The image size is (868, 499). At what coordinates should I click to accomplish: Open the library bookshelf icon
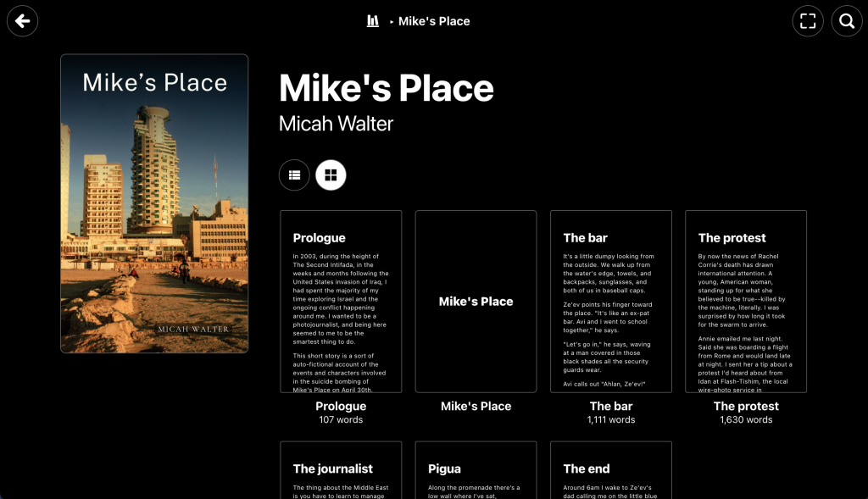pyautogui.click(x=373, y=21)
